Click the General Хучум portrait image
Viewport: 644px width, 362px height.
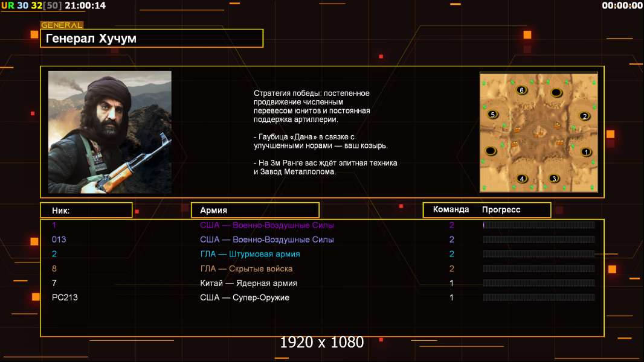point(110,132)
